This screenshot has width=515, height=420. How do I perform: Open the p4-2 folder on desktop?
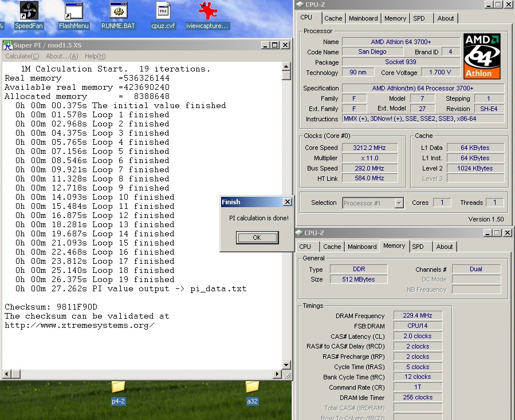click(x=118, y=387)
